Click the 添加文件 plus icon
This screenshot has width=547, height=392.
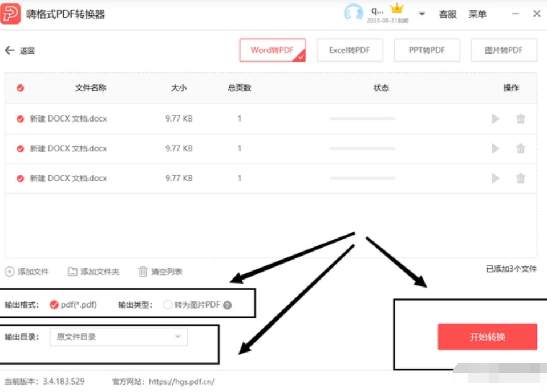click(10, 272)
